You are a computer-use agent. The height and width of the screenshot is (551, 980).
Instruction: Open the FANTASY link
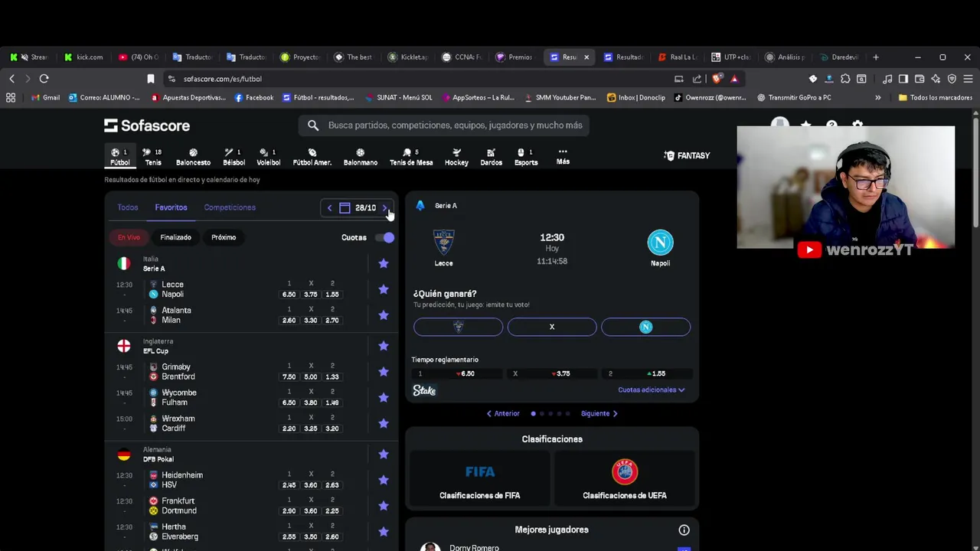[687, 155]
